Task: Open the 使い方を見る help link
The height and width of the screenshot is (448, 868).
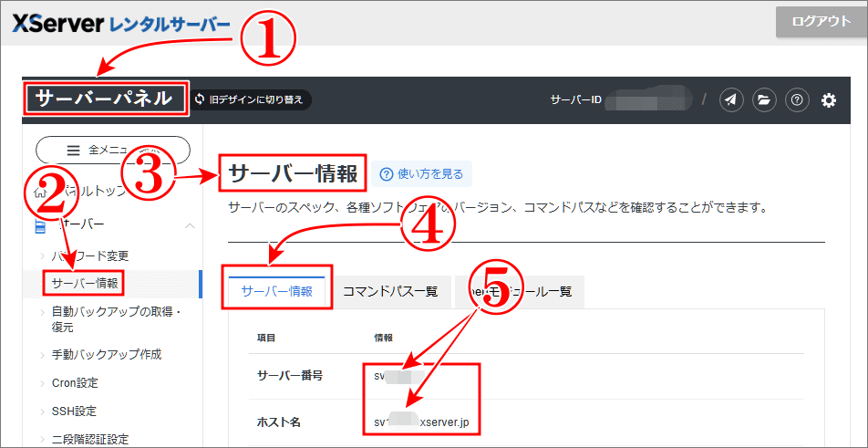Action: pos(421,173)
